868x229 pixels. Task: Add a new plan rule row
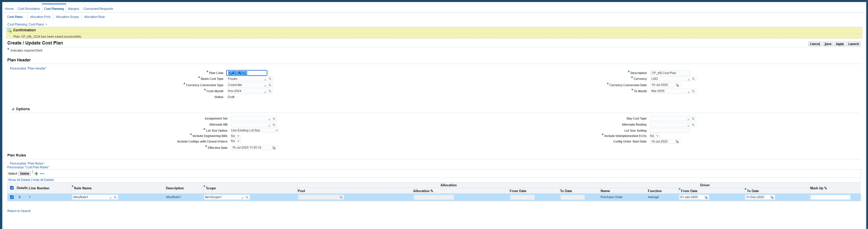[36, 174]
